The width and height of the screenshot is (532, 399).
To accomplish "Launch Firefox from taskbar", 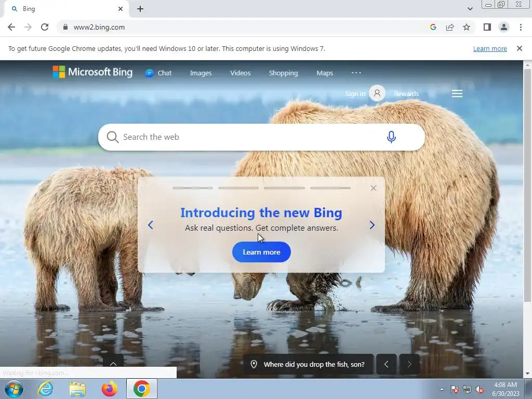I will pos(109,389).
